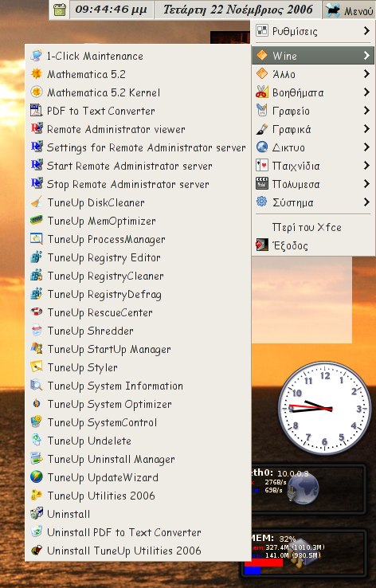376x588 pixels.
Task: Open the Ρυθμίσεις menu entry
Action: [313, 31]
